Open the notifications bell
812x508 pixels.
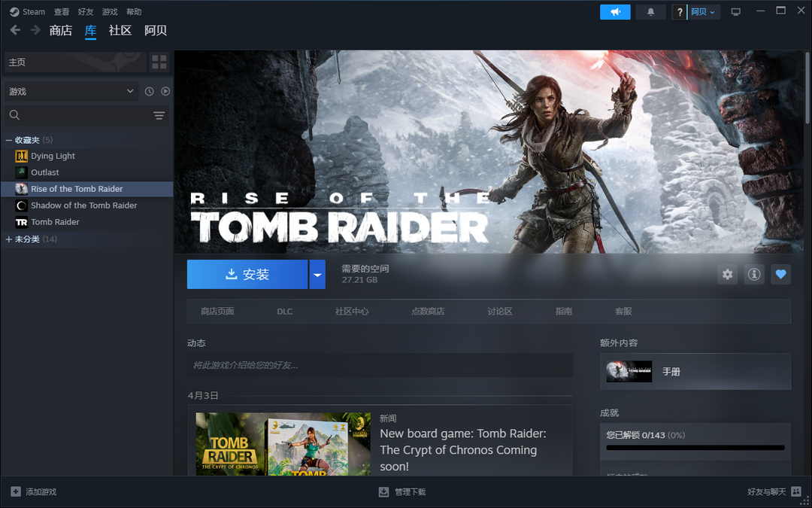tap(650, 12)
